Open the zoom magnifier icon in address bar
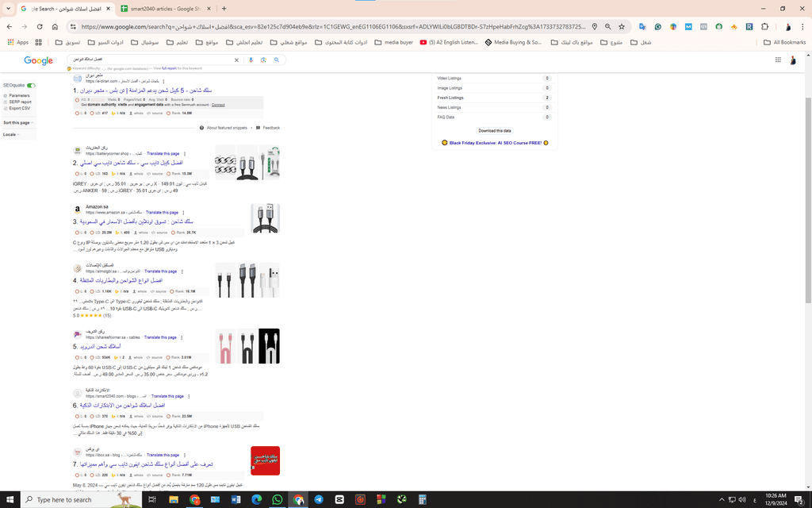The height and width of the screenshot is (508, 812). 608,26
